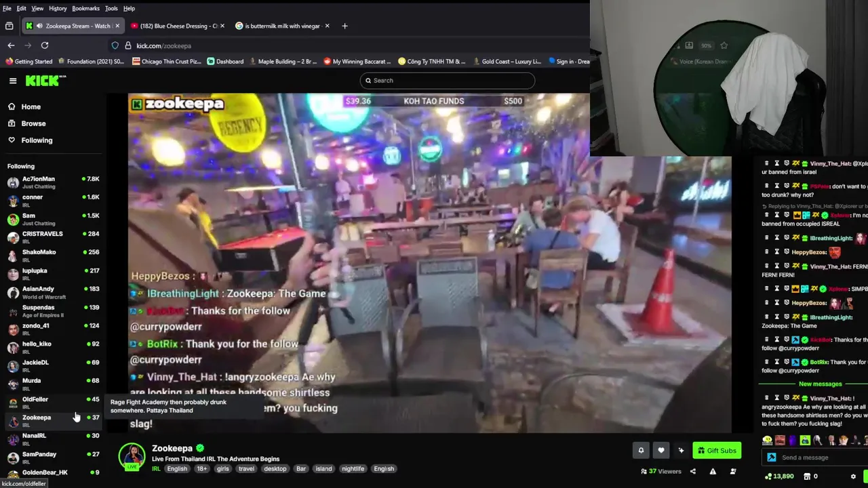Close the Zookeepa Stream tab
Viewport: 868px width, 488px height.
point(117,26)
